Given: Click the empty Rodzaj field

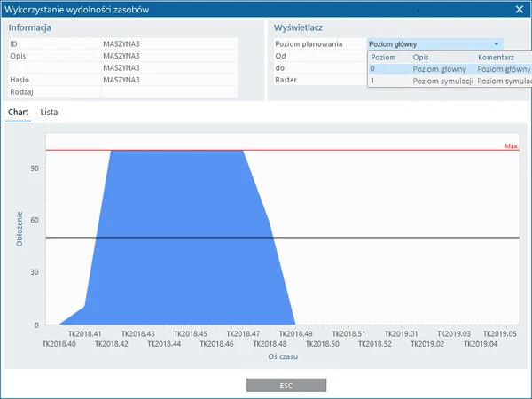Looking at the screenshot, I should 168,91.
